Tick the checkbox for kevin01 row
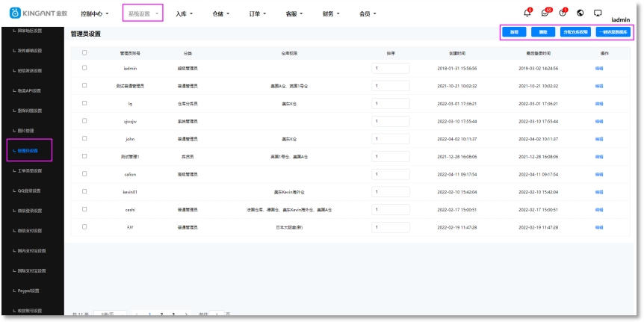Screen dimensions: 644x322 (84, 191)
